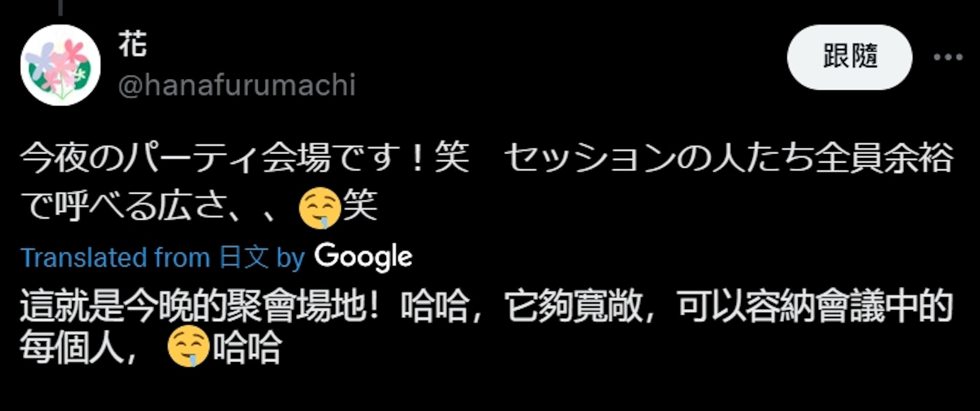Click the Google logo in translation label

(363, 257)
